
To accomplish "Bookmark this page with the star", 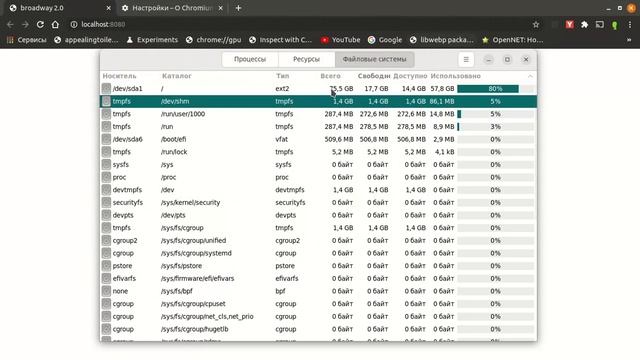I will click(536, 25).
